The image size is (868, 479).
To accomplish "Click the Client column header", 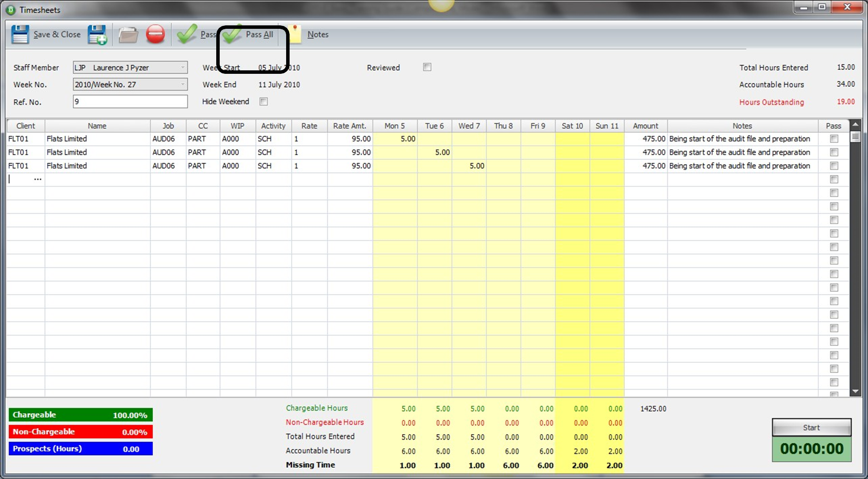I will [26, 126].
